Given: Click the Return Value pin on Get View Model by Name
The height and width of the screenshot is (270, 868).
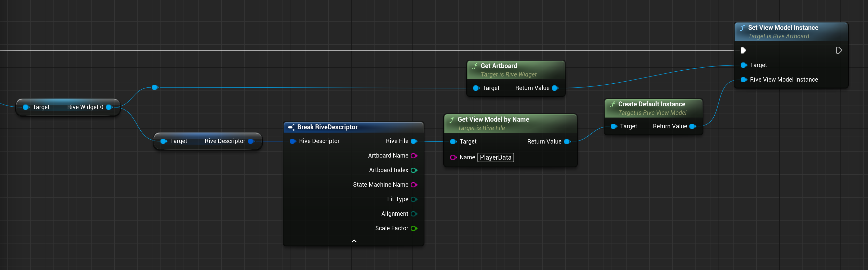Looking at the screenshot, I should tap(567, 142).
